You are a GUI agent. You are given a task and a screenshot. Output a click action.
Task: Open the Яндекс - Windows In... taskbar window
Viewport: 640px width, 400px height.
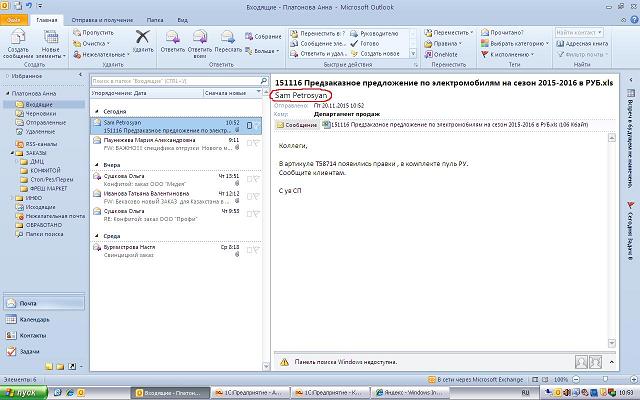411,393
